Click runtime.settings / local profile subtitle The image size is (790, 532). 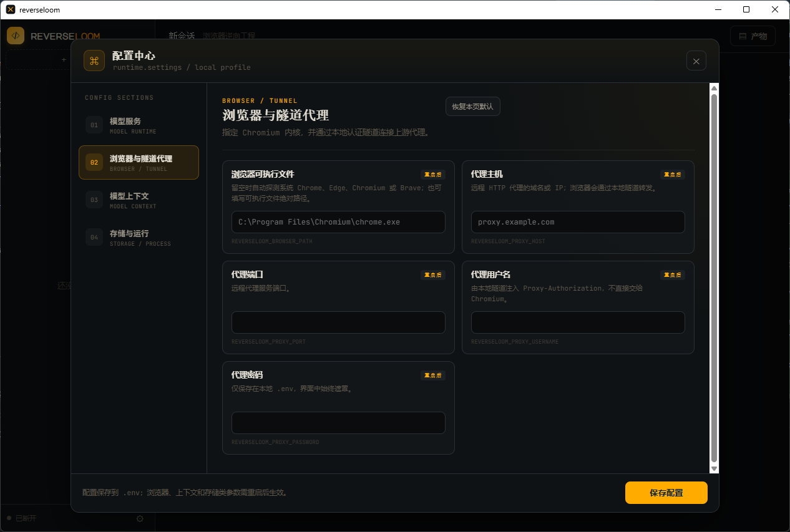click(182, 67)
